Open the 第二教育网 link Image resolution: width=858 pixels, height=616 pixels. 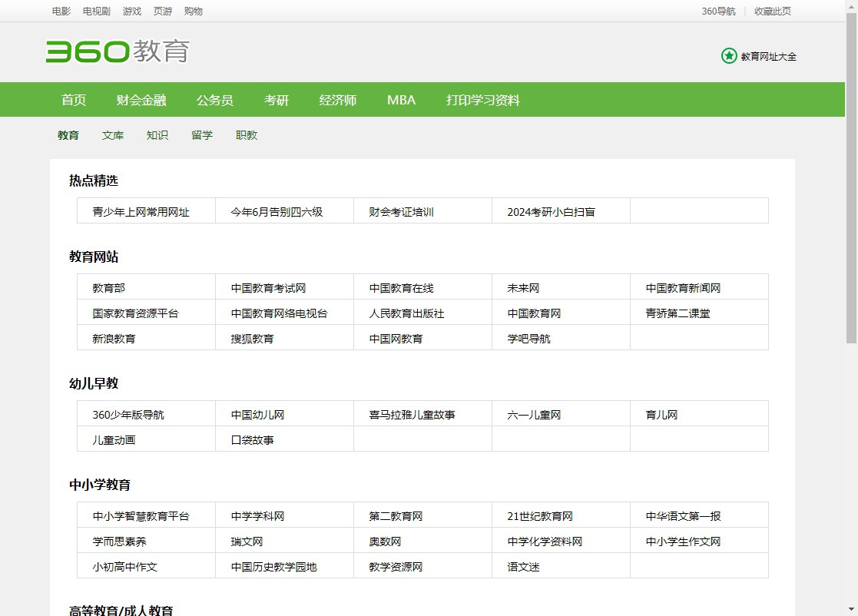click(396, 516)
